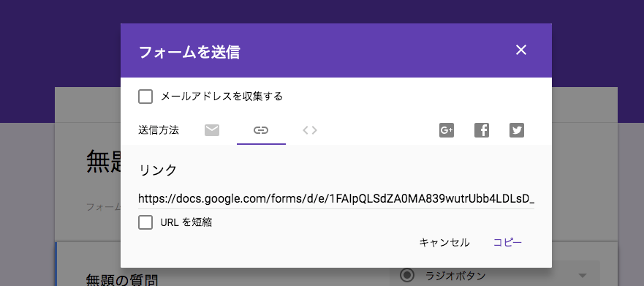Select the email send method icon

click(212, 130)
